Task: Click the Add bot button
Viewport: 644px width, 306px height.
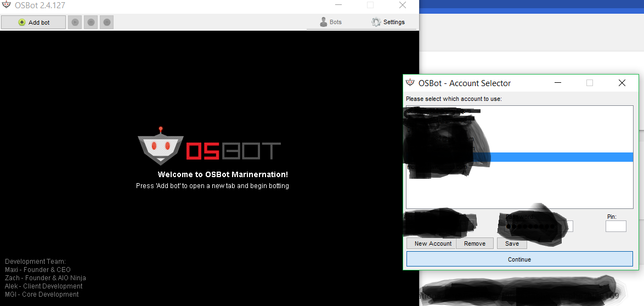Action: click(33, 22)
